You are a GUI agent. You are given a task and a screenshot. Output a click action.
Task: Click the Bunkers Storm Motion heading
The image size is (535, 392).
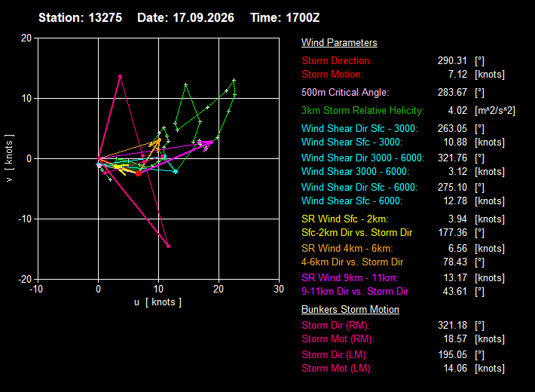[x=350, y=309]
